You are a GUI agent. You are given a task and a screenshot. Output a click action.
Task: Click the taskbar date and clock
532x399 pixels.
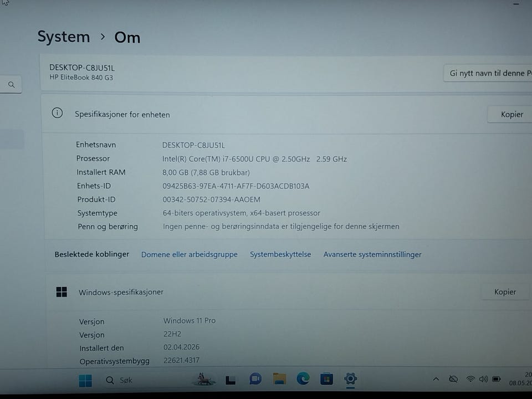point(520,379)
